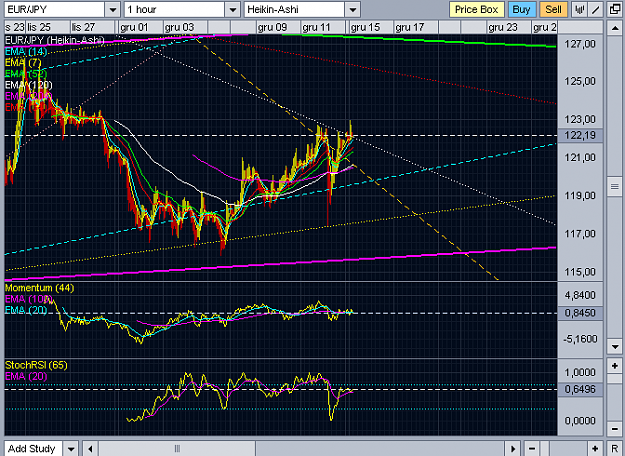625x456 pixels.
Task: Click the R reset button
Action: 615,448
